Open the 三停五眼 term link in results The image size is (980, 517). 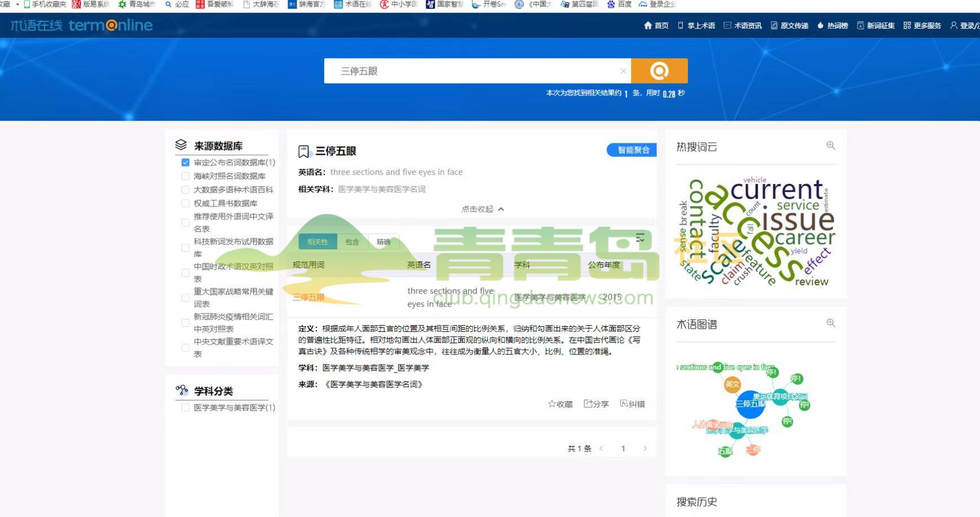308,297
